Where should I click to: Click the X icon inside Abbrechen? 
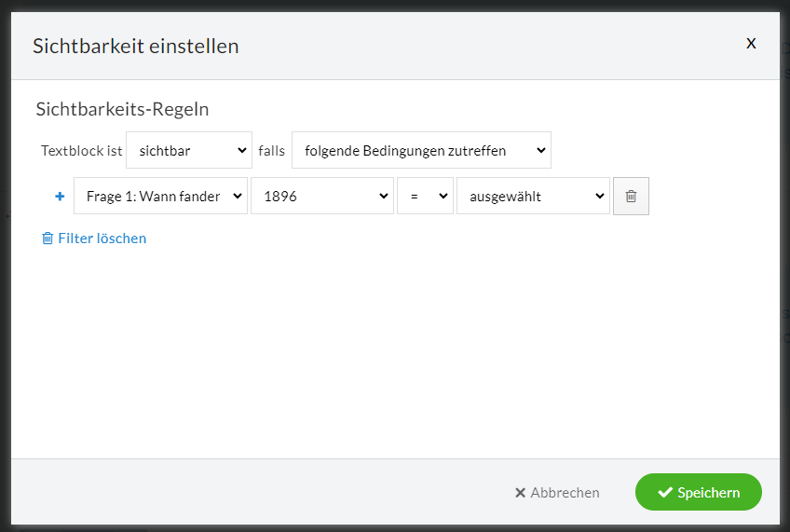[521, 492]
